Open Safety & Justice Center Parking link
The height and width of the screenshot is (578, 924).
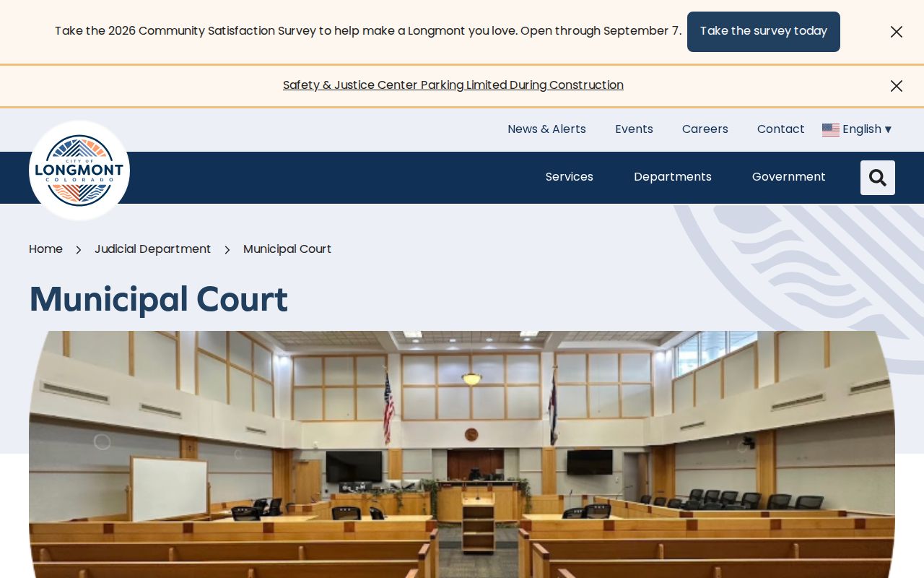pos(453,85)
